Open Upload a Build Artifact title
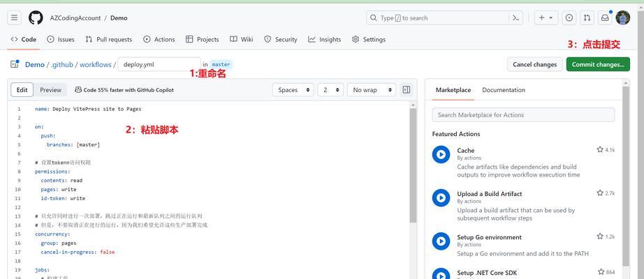644x279 pixels. pyautogui.click(x=490, y=194)
